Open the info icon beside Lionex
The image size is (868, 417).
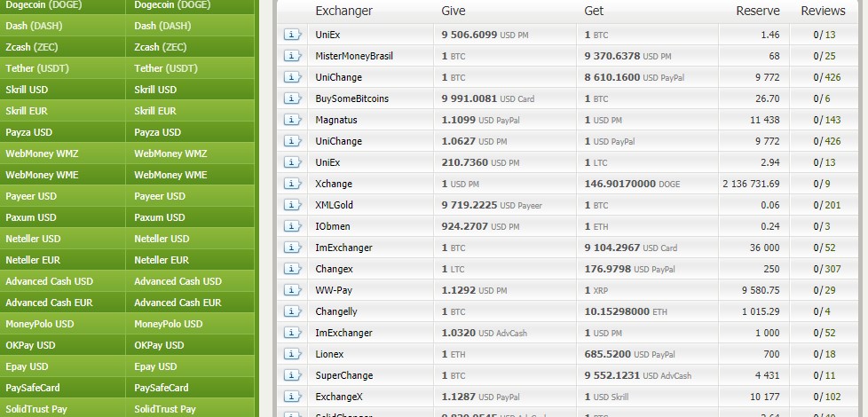click(292, 354)
